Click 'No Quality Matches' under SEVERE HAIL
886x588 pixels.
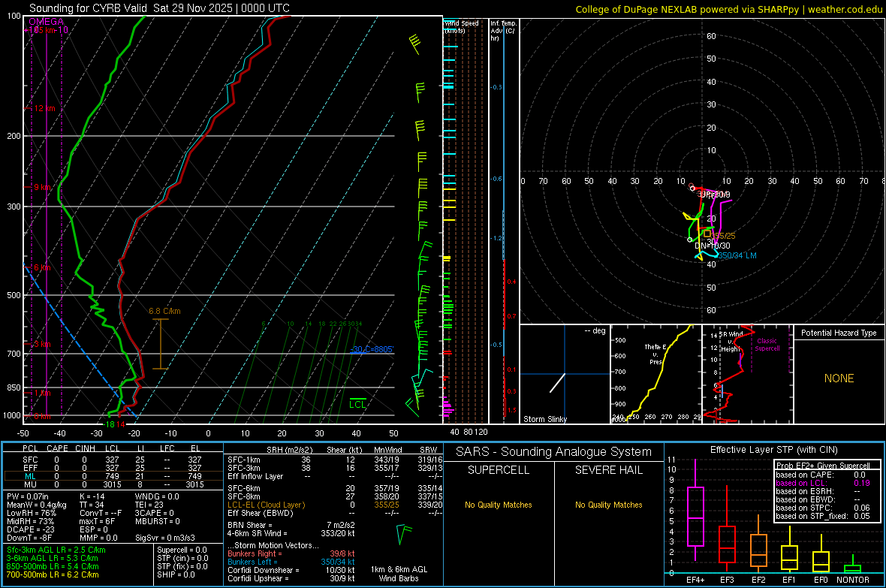coord(608,505)
